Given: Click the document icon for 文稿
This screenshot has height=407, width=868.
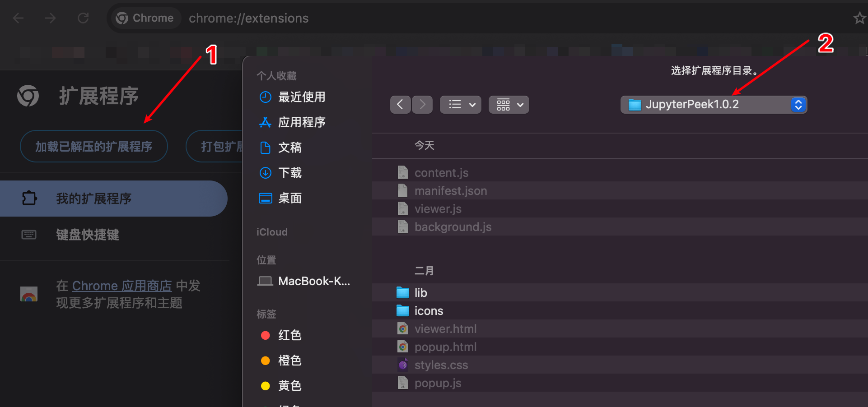Looking at the screenshot, I should point(266,148).
